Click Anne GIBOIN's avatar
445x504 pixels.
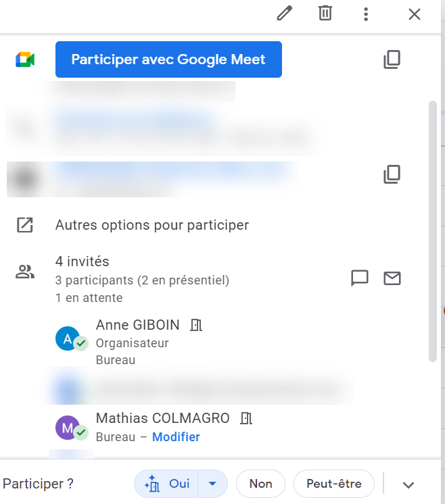pos(67,339)
